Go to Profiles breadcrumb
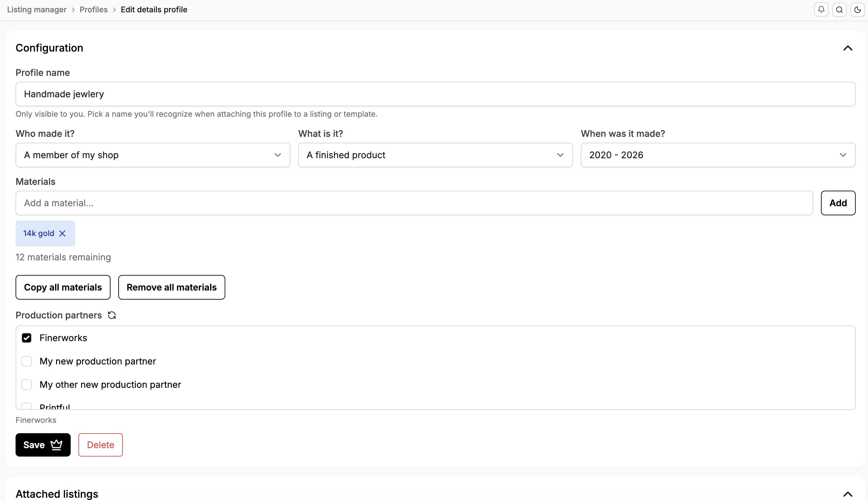 click(x=94, y=10)
